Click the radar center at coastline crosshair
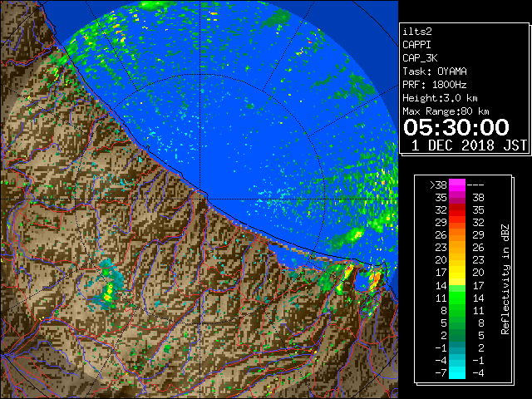532x399 pixels. (200, 199)
